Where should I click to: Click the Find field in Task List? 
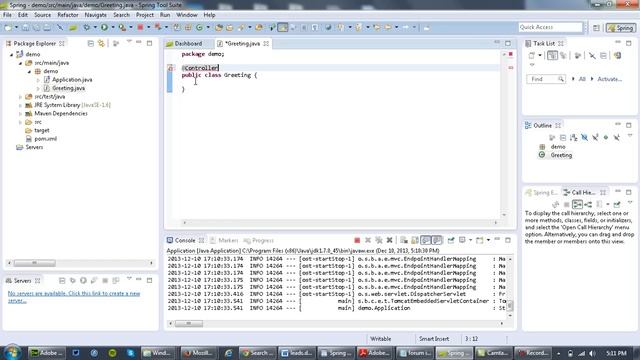[x=546, y=79]
